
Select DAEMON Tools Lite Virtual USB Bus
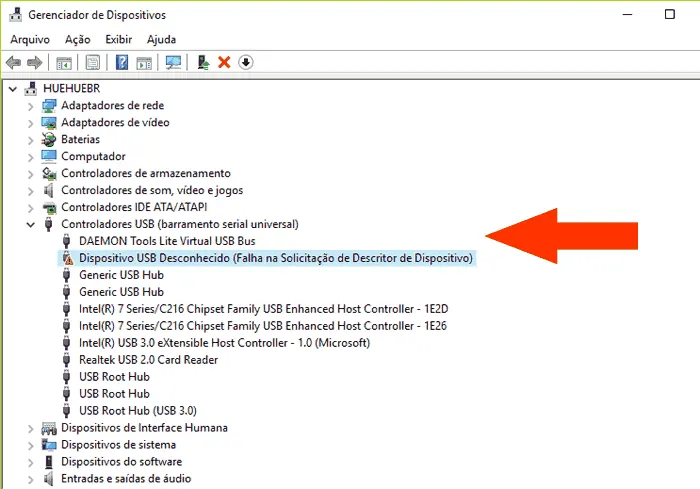[x=167, y=241]
